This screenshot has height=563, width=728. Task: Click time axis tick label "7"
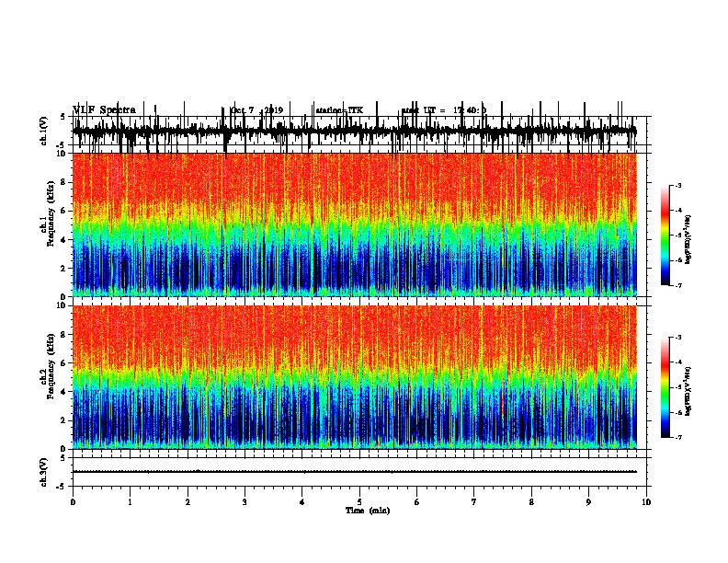pos(474,502)
